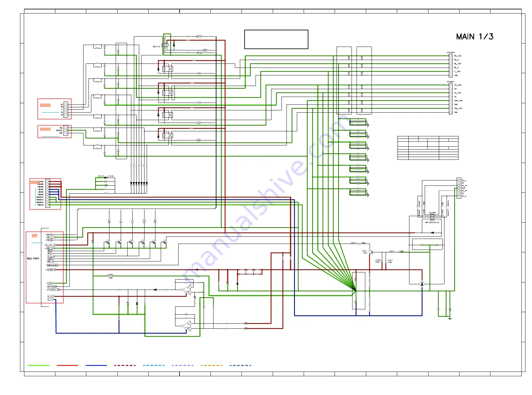Click the revision table on the right
This screenshot has height=395, width=532.
click(x=428, y=148)
